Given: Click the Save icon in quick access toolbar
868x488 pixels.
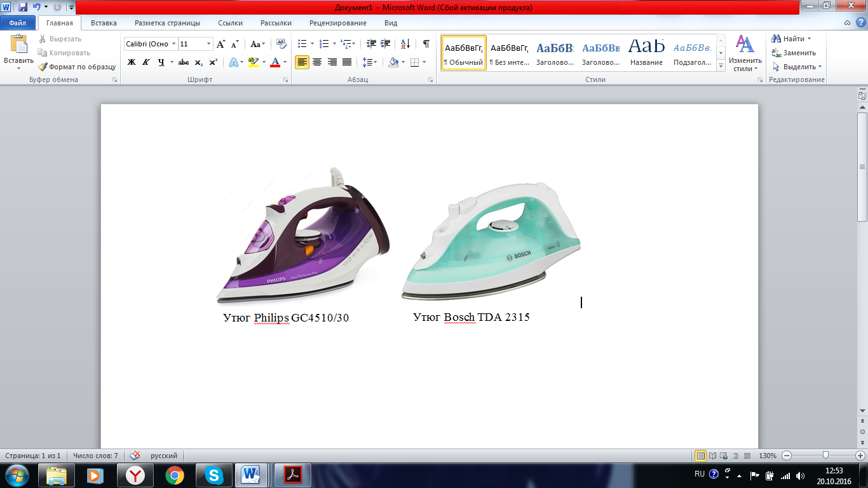Looking at the screenshot, I should pyautogui.click(x=23, y=7).
